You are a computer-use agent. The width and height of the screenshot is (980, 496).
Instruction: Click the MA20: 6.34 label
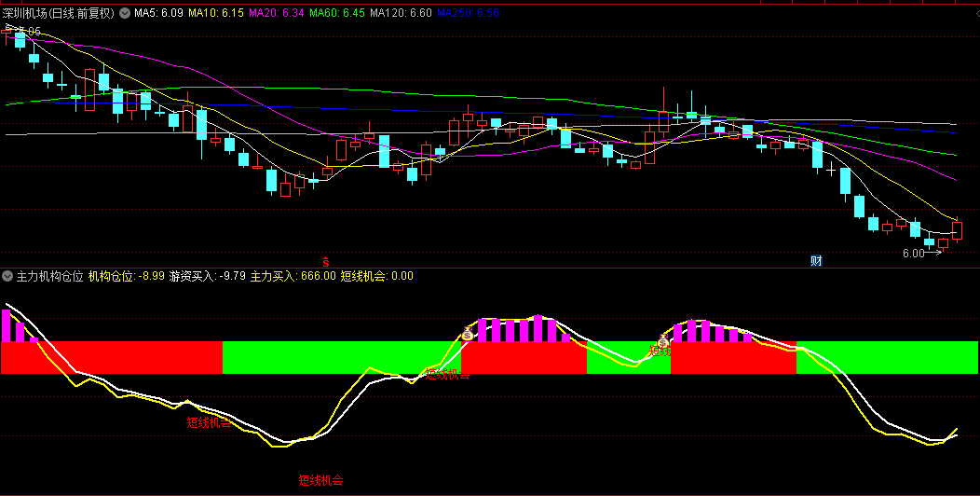(x=277, y=13)
